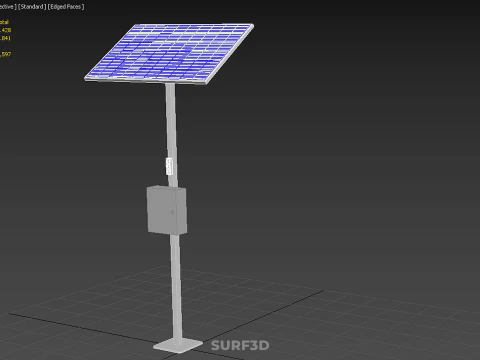Screen dimensions: 480x360
Task: Select the gray electrical box on pole
Action: 167,210
